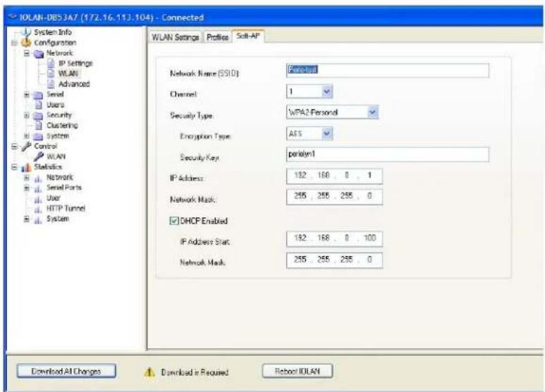545x392 pixels.
Task: Click the title bar application icon
Action: tap(13, 17)
